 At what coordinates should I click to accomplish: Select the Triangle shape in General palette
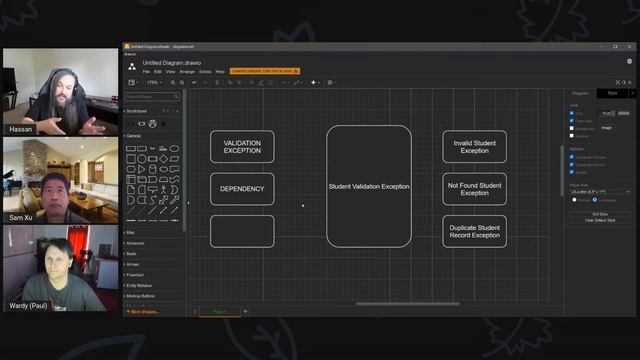142,169
